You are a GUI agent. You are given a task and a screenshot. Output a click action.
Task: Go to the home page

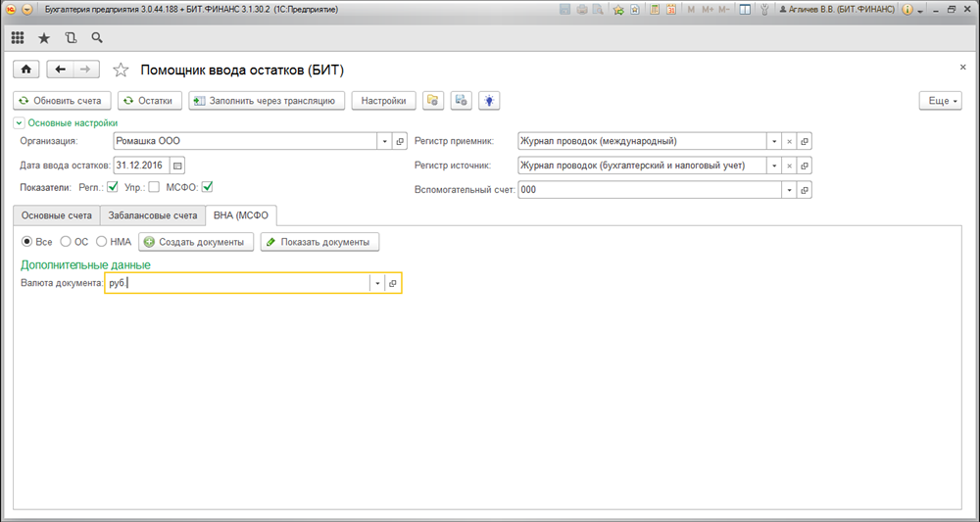(26, 70)
